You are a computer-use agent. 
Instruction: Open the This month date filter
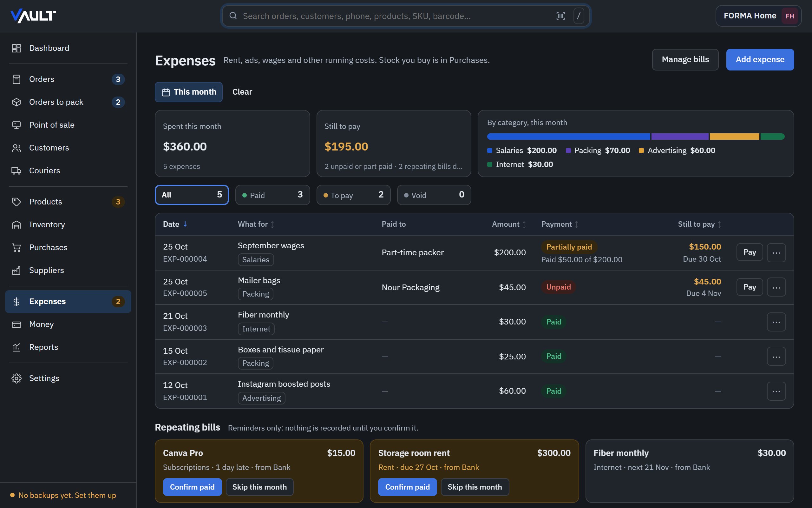tap(189, 92)
